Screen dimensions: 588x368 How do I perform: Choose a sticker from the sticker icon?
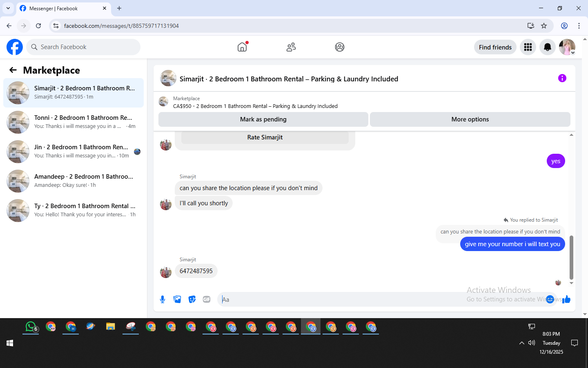[192, 299]
